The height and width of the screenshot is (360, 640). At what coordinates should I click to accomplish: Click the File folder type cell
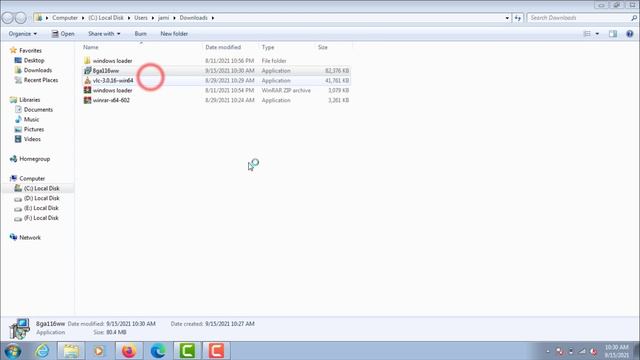(x=274, y=61)
